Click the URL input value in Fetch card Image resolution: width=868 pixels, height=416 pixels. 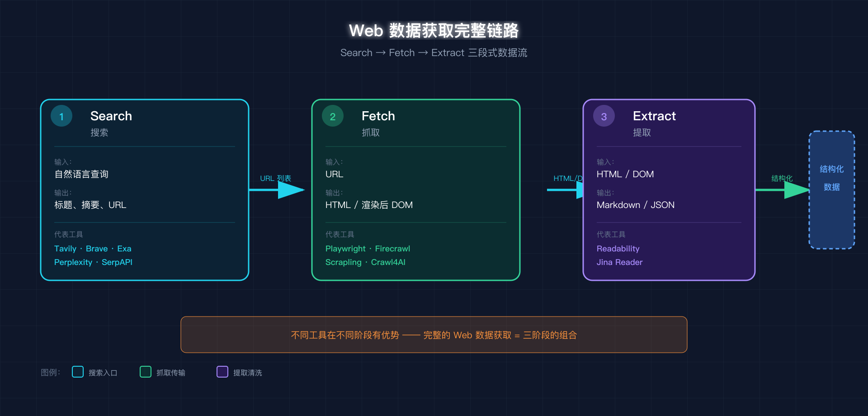tap(335, 174)
